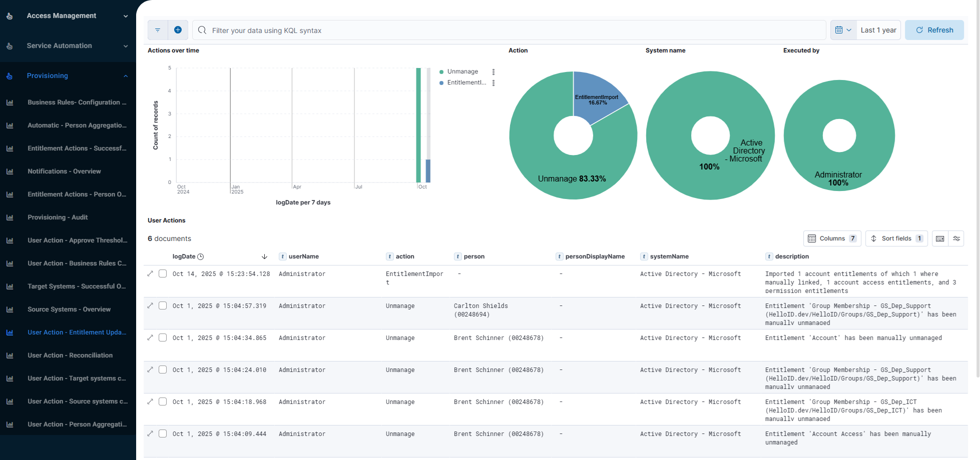Expand the Carlton Shields row details

coord(150,305)
